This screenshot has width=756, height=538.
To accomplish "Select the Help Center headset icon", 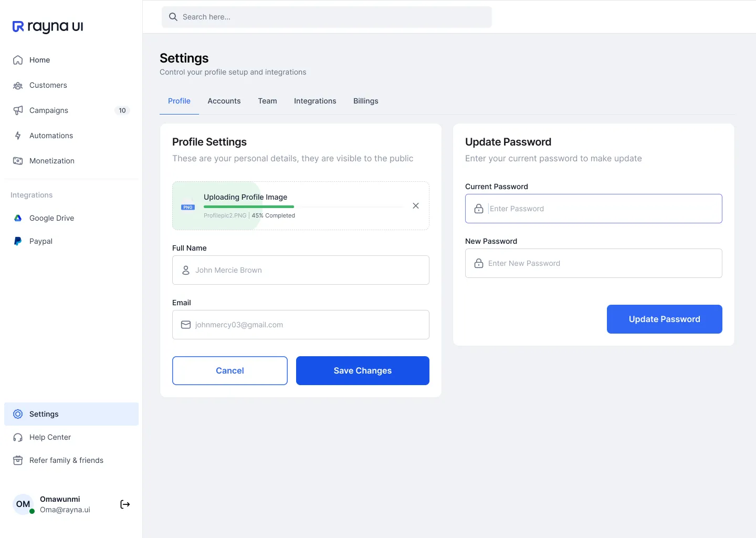I will pos(18,437).
